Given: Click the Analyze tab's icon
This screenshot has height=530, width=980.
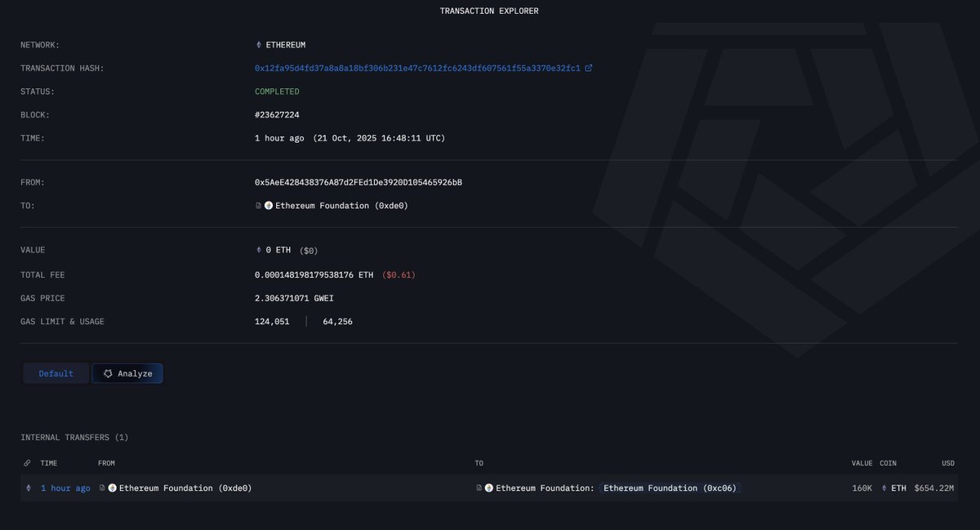Looking at the screenshot, I should [108, 373].
